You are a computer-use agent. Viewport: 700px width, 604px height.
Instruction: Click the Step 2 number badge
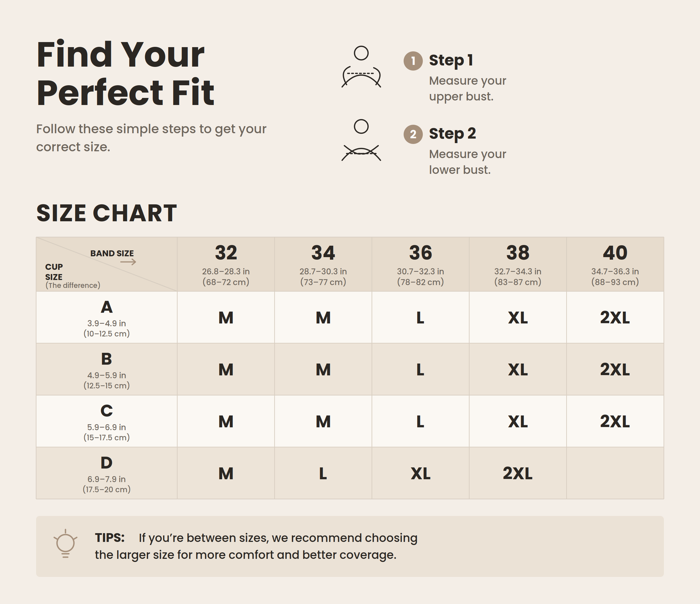[x=413, y=134]
